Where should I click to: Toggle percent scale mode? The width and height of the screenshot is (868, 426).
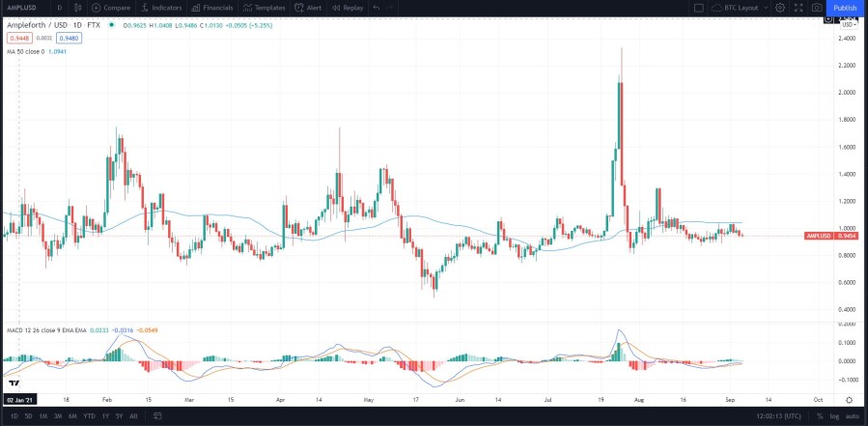(820, 415)
